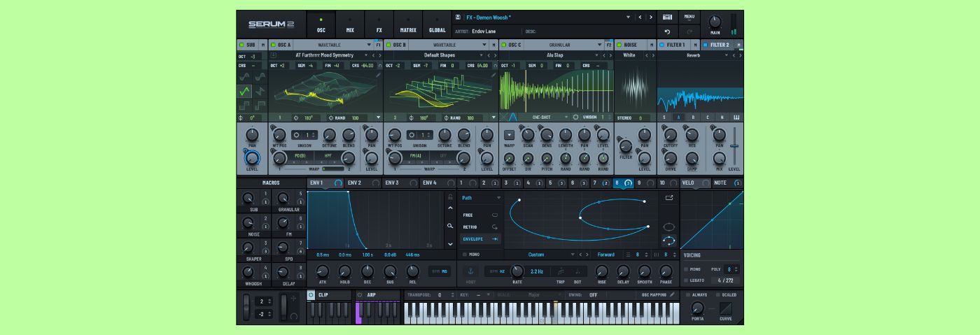Click OSC A F1 filter routing button
The height and width of the screenshot is (335, 980).
[379, 45]
